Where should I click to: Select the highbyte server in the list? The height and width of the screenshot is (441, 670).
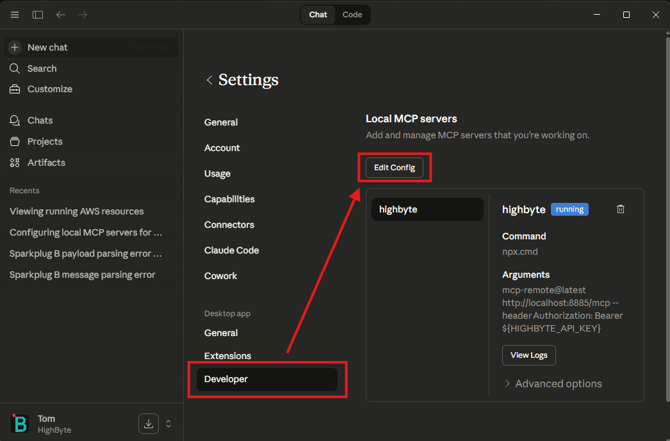pyautogui.click(x=427, y=210)
